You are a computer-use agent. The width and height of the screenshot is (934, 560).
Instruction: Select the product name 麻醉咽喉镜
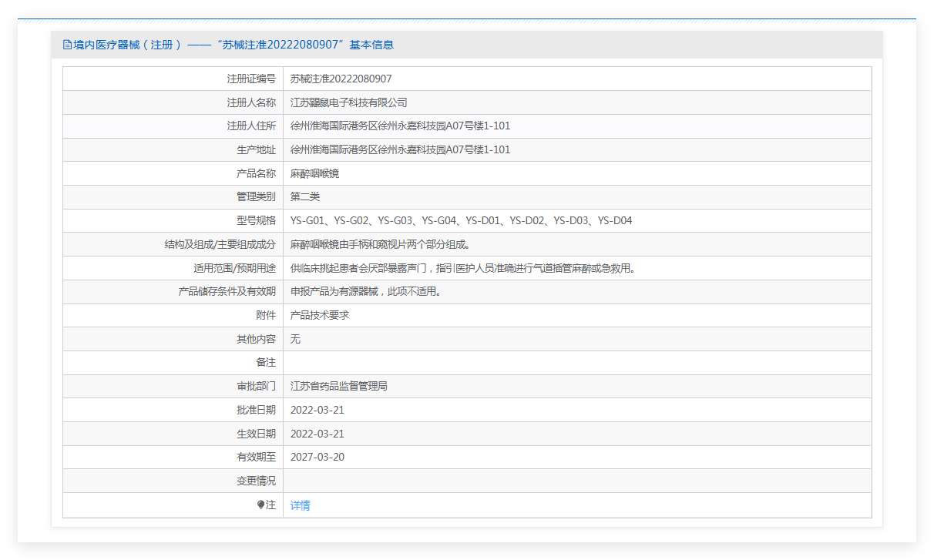coord(314,173)
